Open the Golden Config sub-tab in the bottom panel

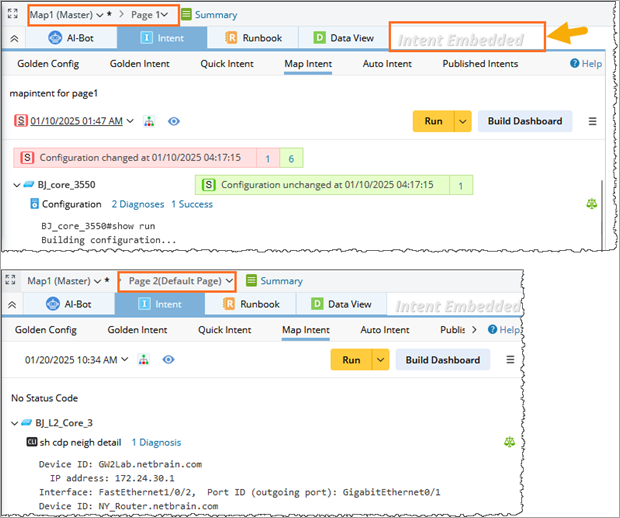point(46,330)
